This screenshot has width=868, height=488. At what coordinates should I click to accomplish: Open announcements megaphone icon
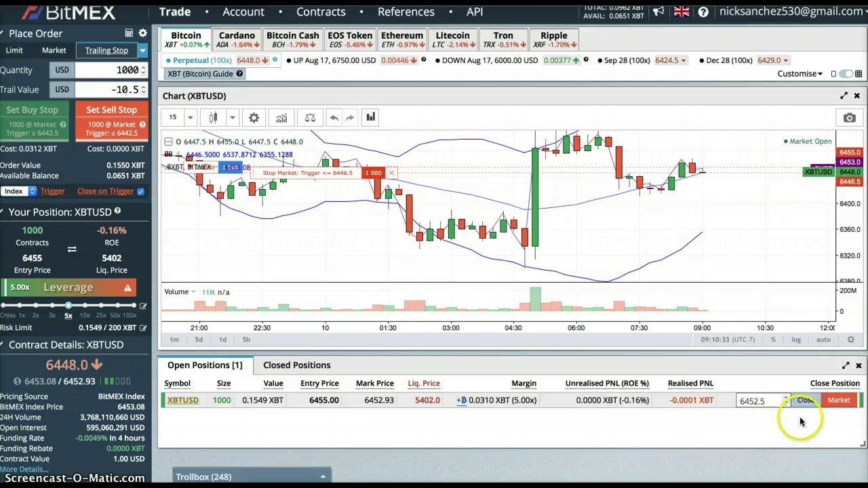click(658, 12)
